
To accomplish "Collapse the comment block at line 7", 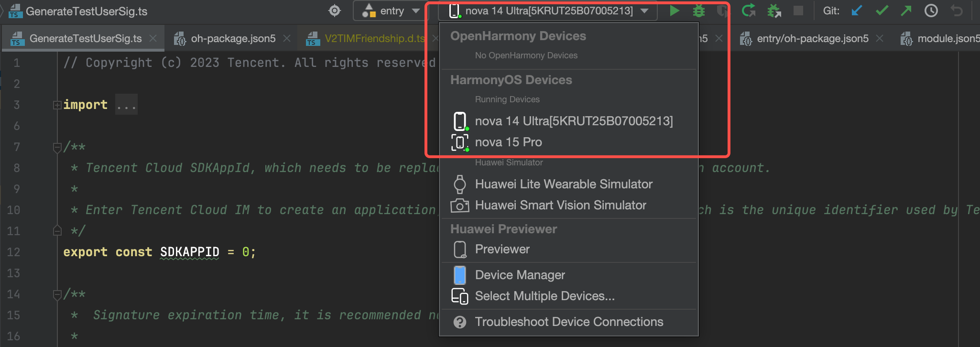I will pos(57,147).
